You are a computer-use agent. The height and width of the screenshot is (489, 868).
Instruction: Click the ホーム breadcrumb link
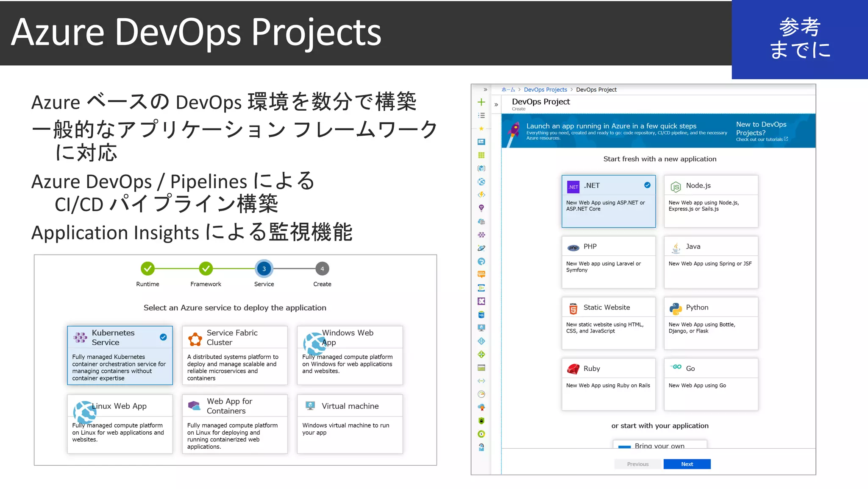(508, 89)
